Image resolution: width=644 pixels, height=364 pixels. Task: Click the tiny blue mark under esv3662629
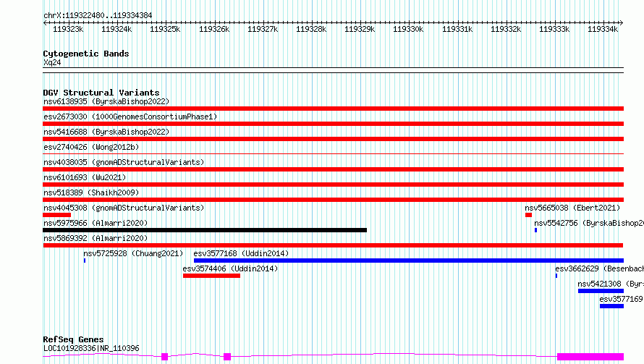point(556,276)
